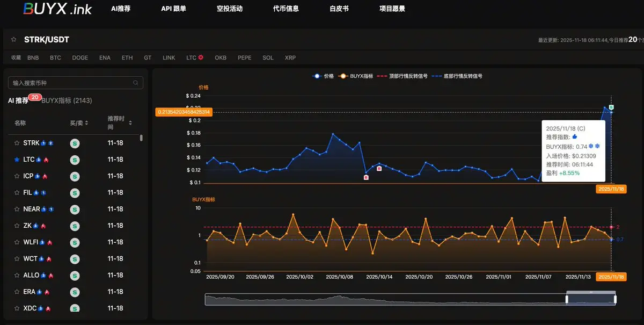Focus the 输入搜索币种 search field
The image size is (644, 325).
point(76,83)
